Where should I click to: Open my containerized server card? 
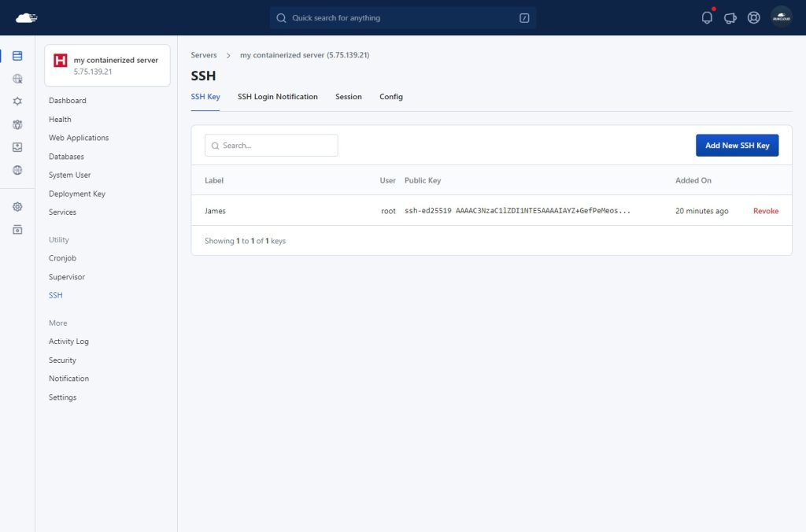[107, 65]
